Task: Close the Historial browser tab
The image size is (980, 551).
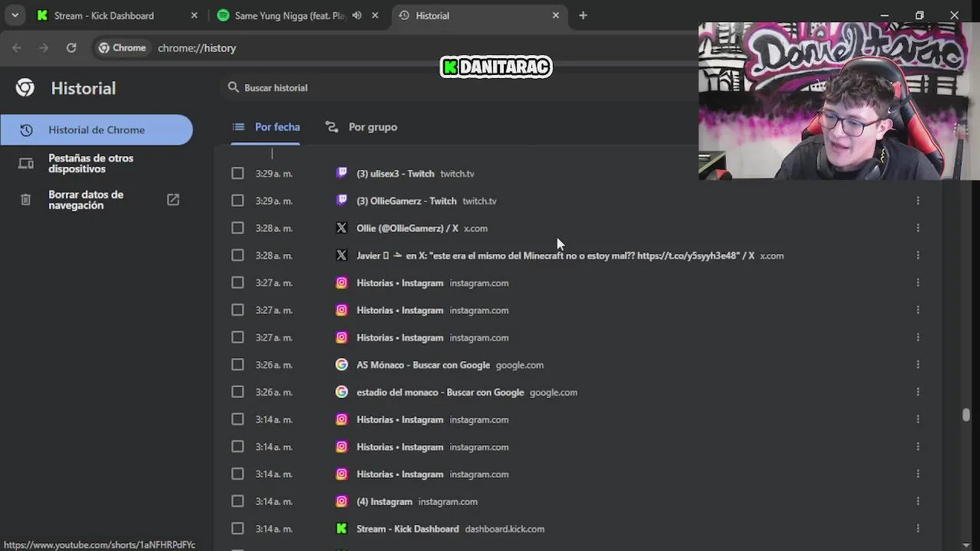Action: [556, 15]
